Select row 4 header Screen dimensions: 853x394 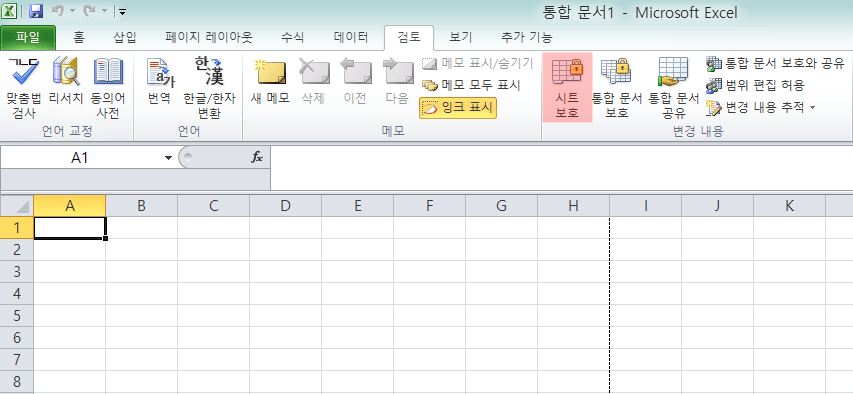[x=17, y=294]
